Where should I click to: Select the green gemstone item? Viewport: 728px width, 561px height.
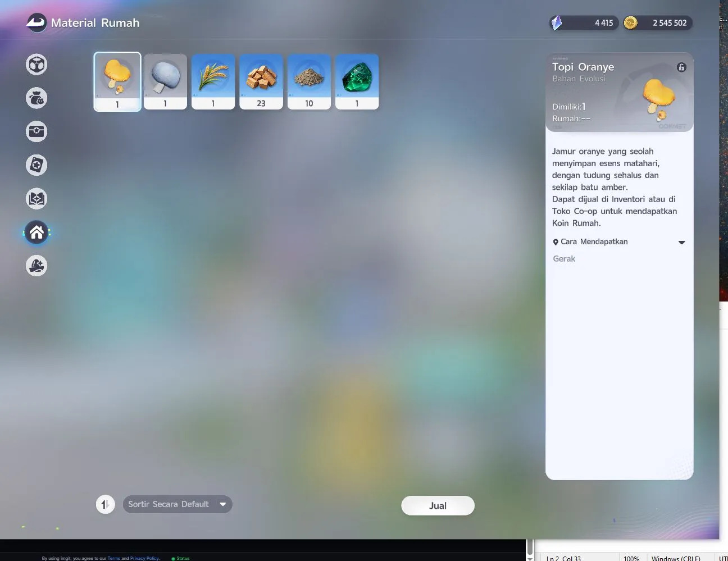[357, 81]
